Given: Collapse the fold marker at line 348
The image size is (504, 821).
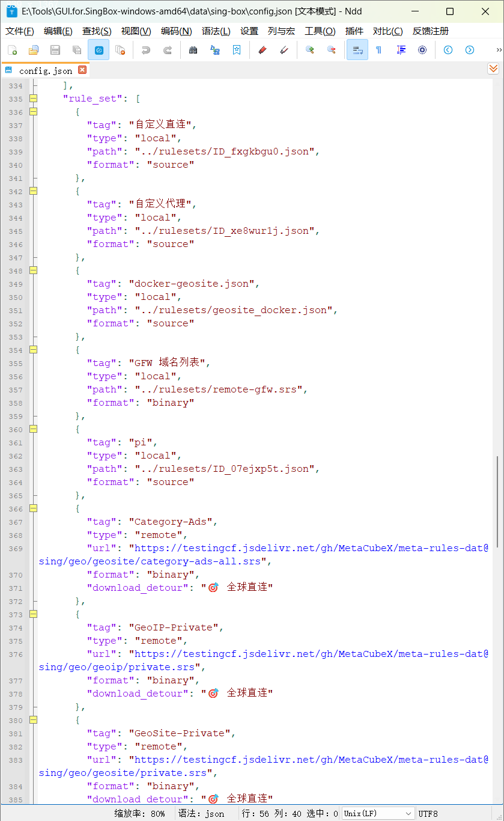Looking at the screenshot, I should pyautogui.click(x=34, y=270).
